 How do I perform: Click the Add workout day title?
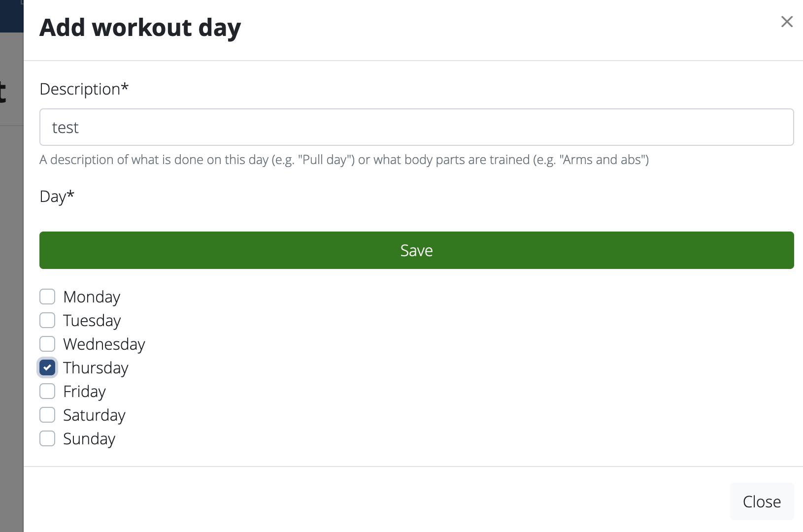[140, 28]
